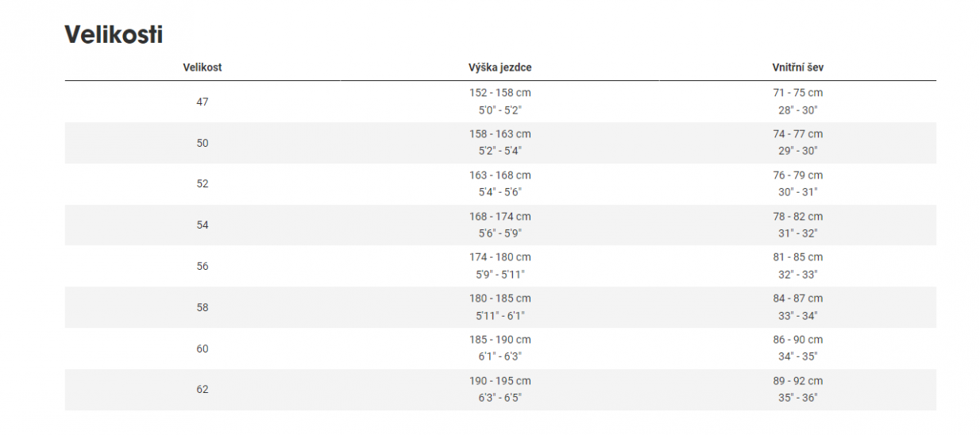Screen dimensions: 980x435
Task: Select the size 58 cell
Action: pos(203,307)
